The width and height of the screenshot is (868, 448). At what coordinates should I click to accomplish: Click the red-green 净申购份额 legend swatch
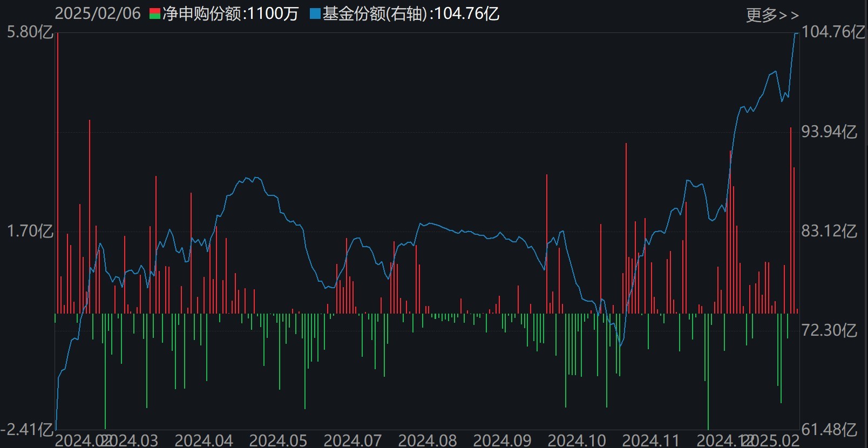coord(155,14)
